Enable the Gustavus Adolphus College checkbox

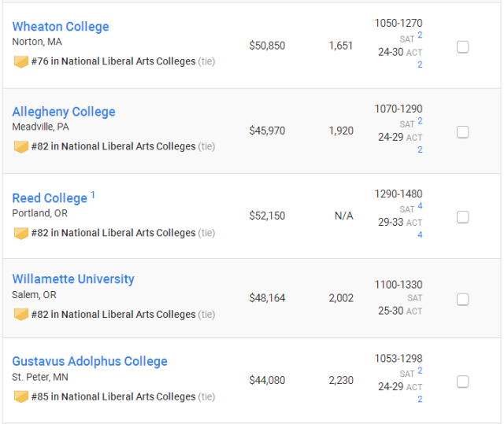point(462,382)
